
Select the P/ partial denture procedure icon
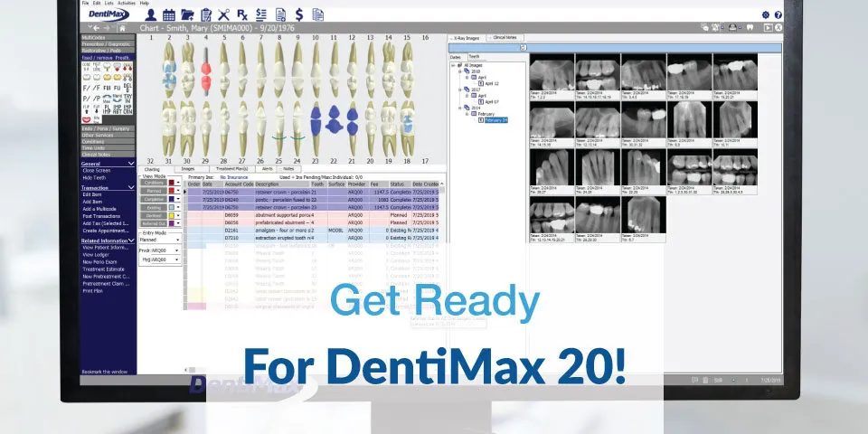[x=87, y=99]
